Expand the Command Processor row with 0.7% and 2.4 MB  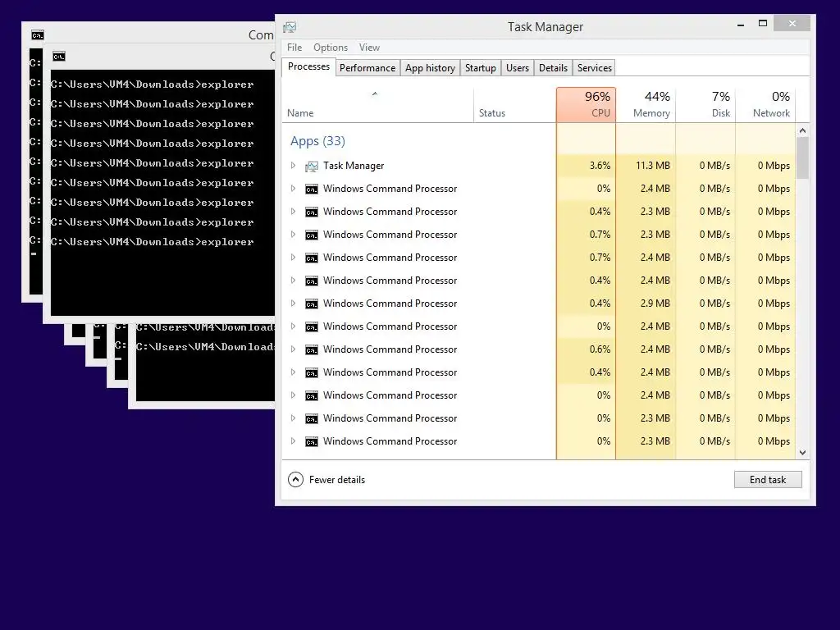tap(293, 257)
